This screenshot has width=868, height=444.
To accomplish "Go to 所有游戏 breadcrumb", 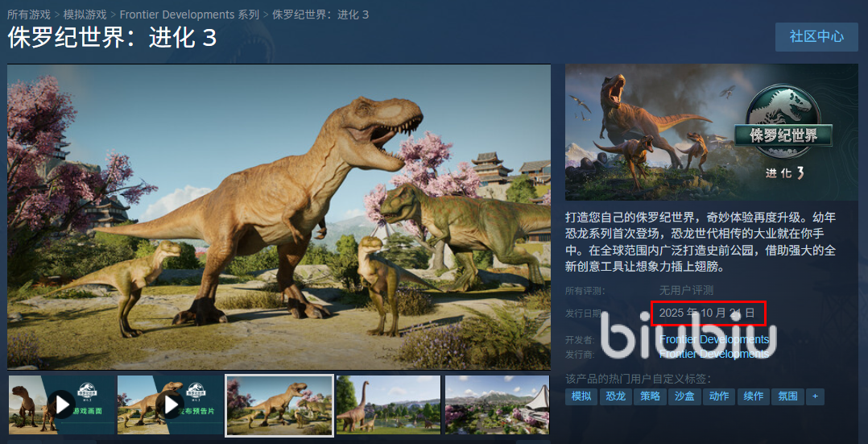I will [x=28, y=15].
